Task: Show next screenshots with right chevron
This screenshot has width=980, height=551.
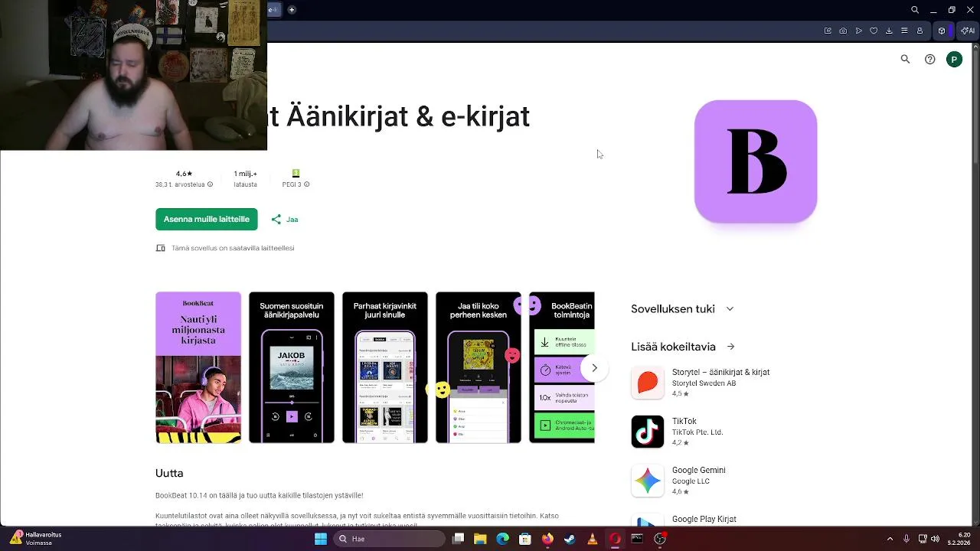Action: pos(594,368)
